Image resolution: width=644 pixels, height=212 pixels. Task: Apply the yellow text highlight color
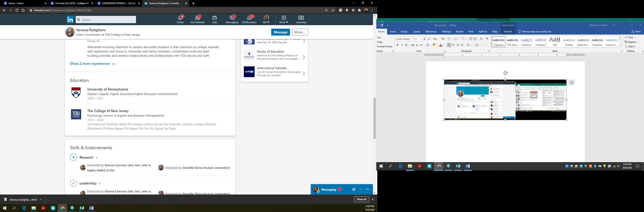pyautogui.click(x=434, y=45)
